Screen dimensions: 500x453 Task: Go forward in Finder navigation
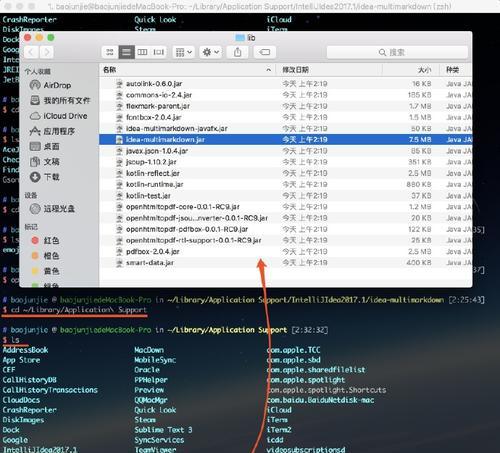coord(46,52)
